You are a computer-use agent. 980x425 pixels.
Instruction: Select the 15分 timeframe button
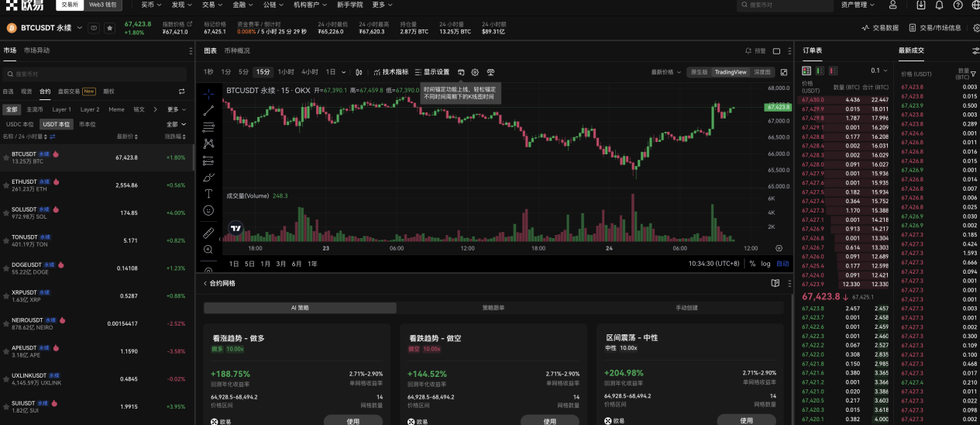pos(263,72)
